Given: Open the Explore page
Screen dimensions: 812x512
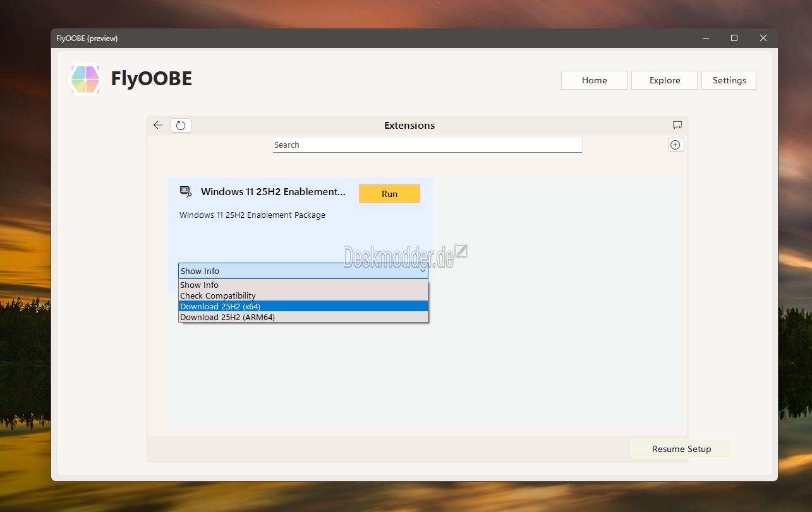Looking at the screenshot, I should 664,80.
